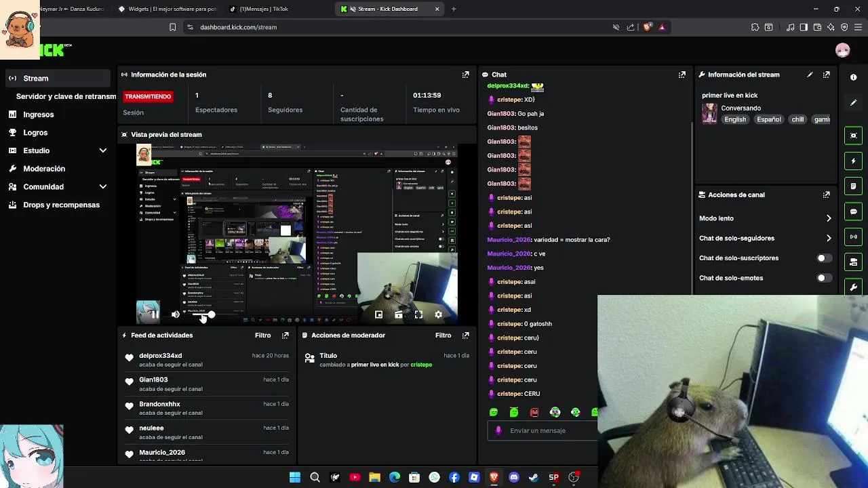
Task: Open Brave Shields lion icon
Action: coord(647,27)
